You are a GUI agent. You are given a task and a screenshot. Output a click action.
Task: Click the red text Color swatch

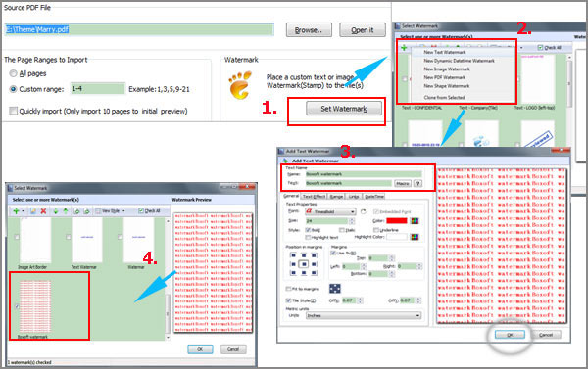pos(397,221)
